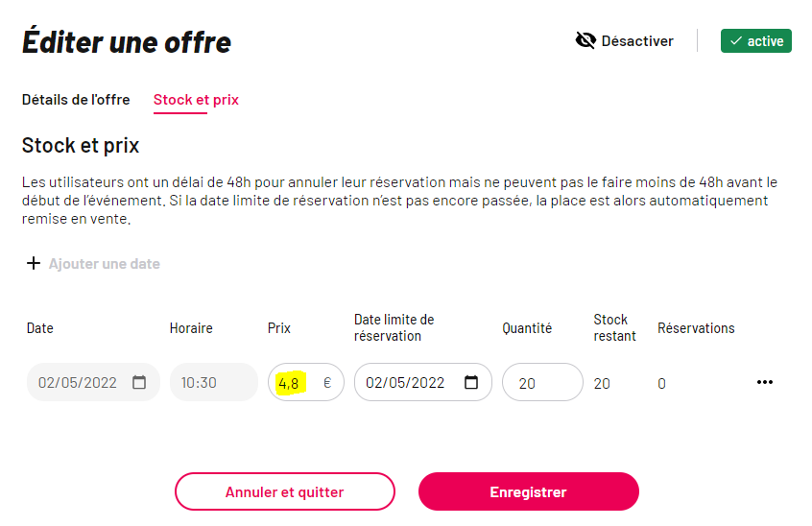
Task: Click the Date limite de réservation input
Action: pyautogui.click(x=422, y=382)
